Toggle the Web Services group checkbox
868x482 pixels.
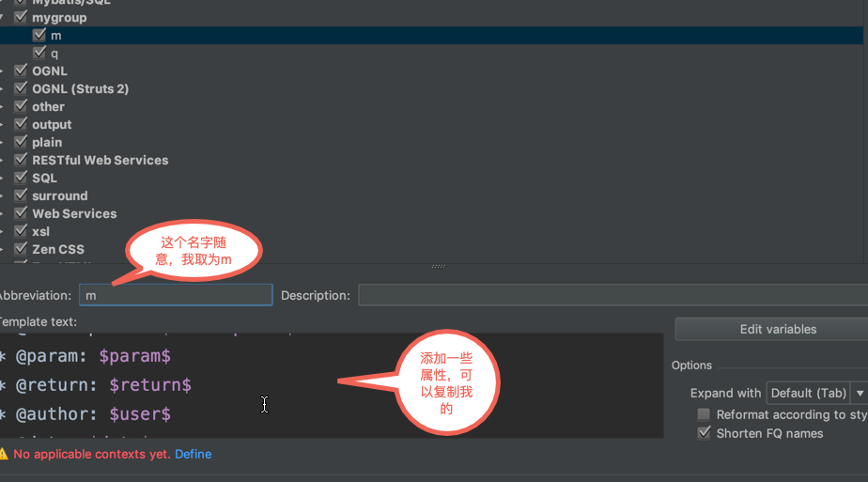click(21, 213)
